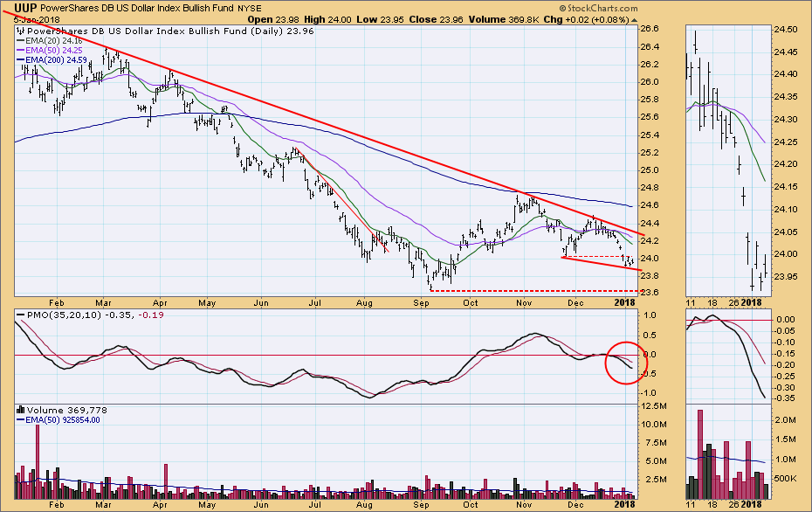The image size is (812, 512).
Task: Click the 25.0 price axis label
Action: (650, 170)
